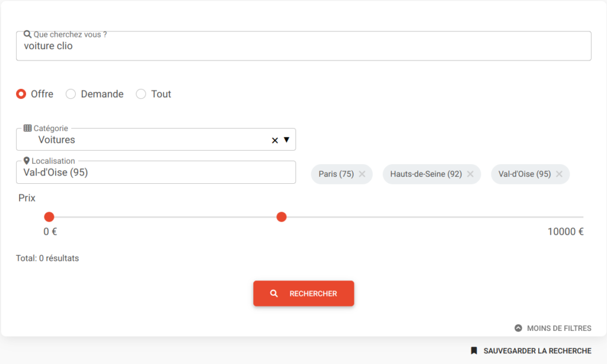Remove the Hauts-de-Seine (92) location chip
607x364 pixels.
[470, 174]
